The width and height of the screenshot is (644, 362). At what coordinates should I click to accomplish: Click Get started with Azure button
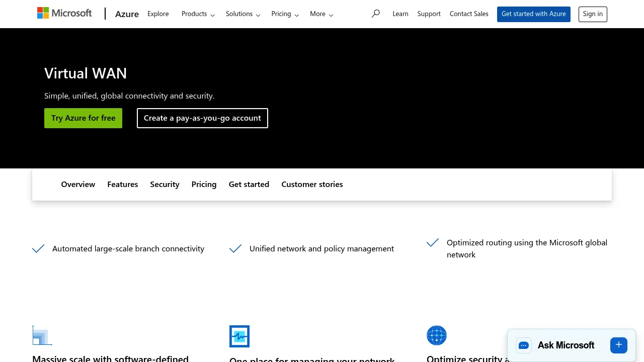click(534, 14)
